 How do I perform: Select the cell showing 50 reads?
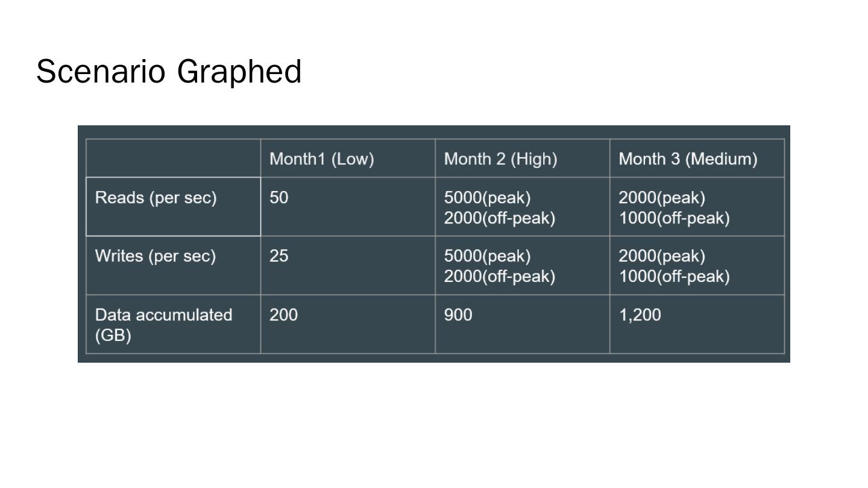click(279, 198)
